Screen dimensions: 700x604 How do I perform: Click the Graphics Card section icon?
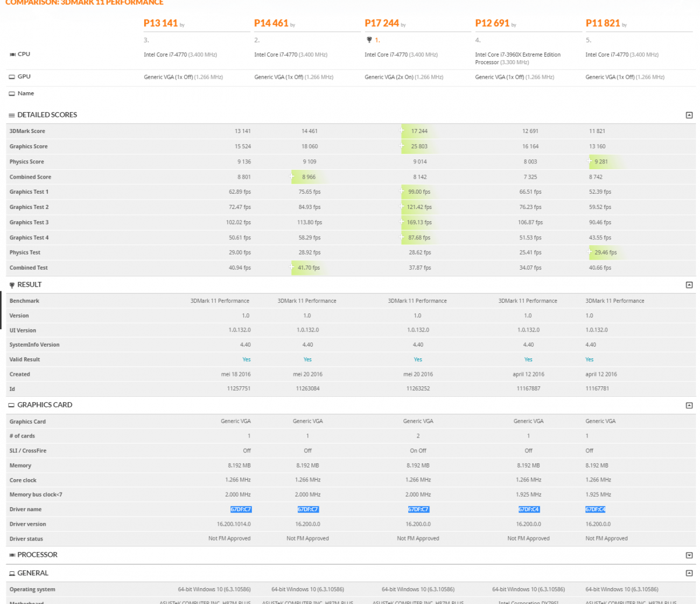click(12, 405)
